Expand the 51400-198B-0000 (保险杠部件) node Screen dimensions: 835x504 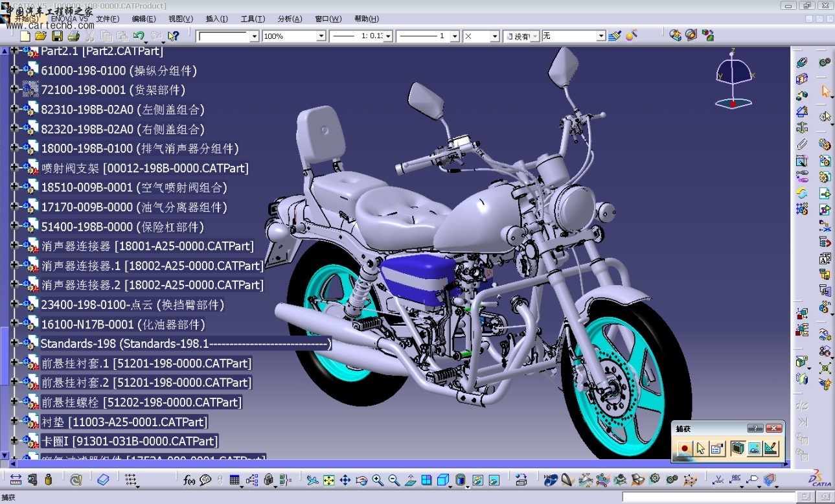coord(14,227)
